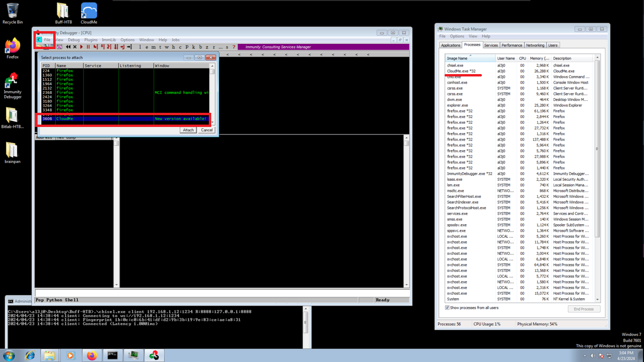Open Command Prompt taskbar button

(112, 355)
